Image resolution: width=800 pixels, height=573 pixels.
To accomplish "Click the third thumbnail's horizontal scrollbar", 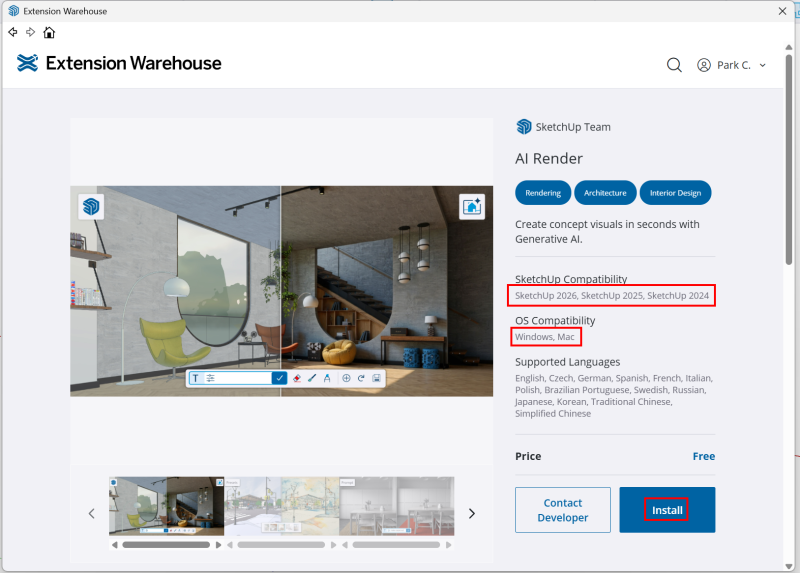I will coord(397,545).
